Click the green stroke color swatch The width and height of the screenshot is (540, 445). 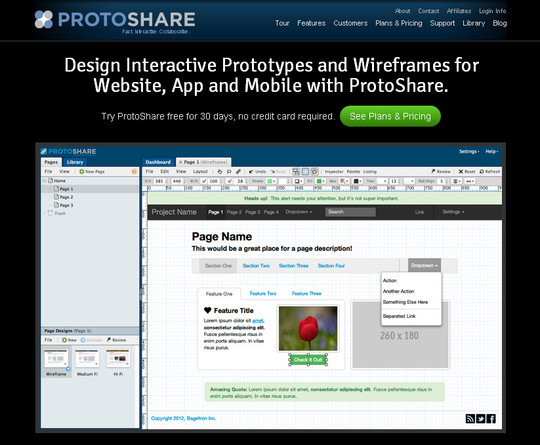pos(270,181)
